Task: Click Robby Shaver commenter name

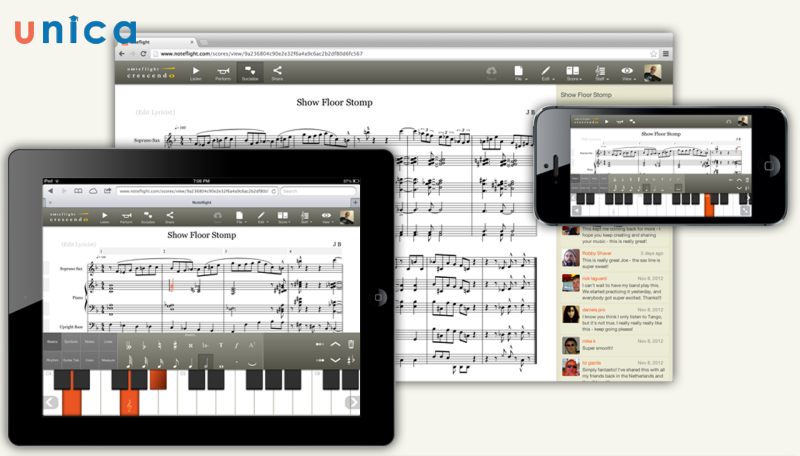Action: pos(596,253)
